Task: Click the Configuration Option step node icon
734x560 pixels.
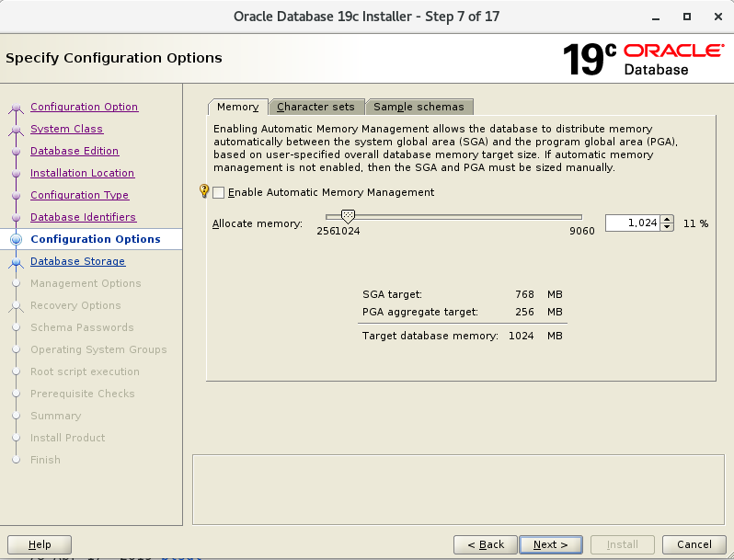Action: click(16, 109)
